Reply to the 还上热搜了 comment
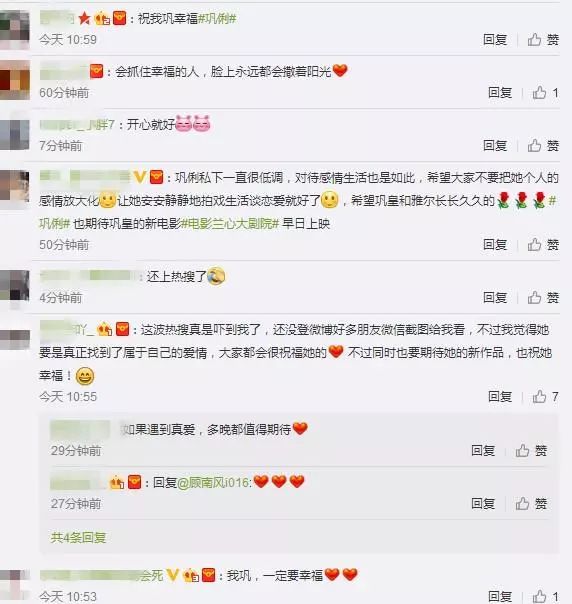The width and height of the screenshot is (572, 604). (x=495, y=297)
